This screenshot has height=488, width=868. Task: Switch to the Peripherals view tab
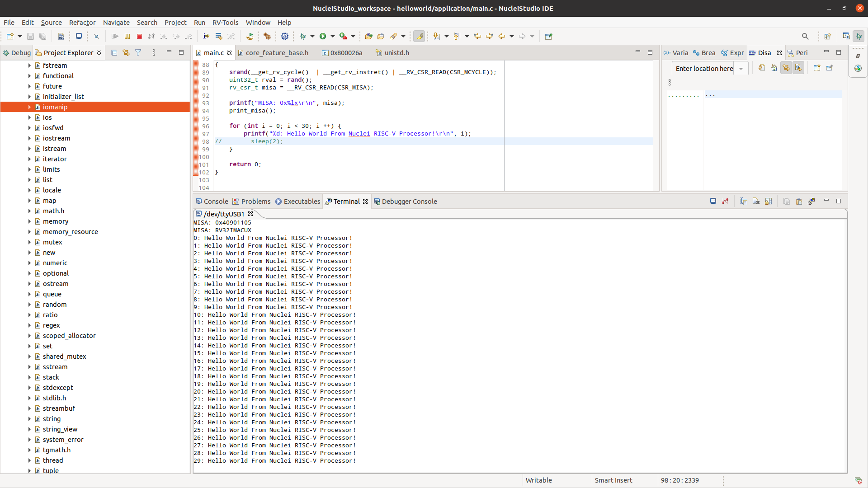point(797,53)
